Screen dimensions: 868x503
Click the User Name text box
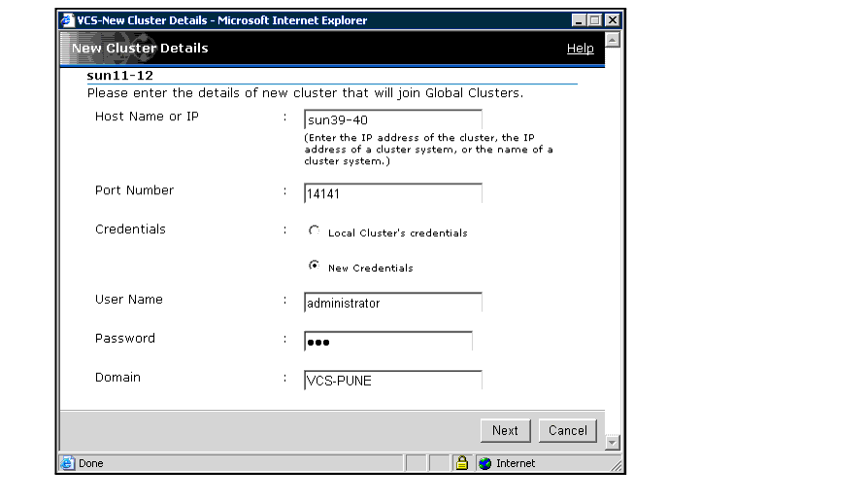[392, 303]
